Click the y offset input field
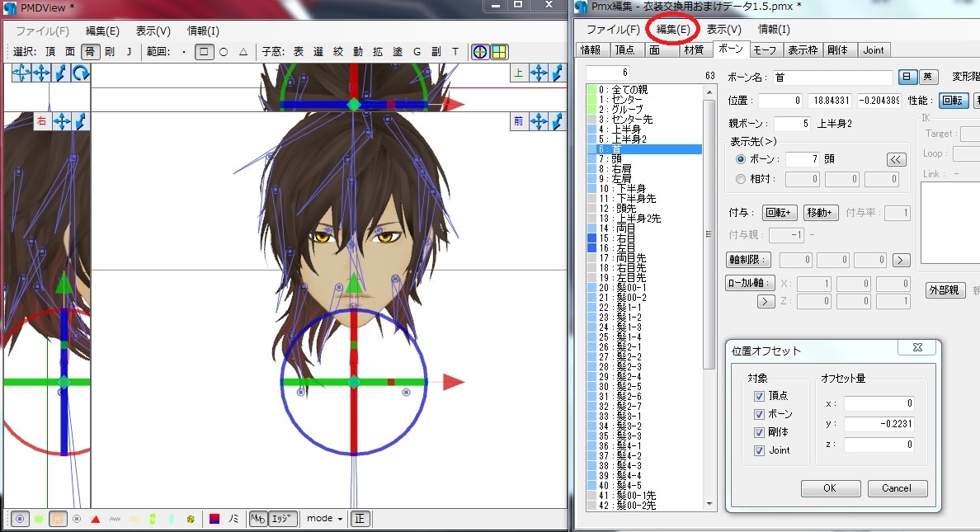980x532 pixels. (x=879, y=424)
